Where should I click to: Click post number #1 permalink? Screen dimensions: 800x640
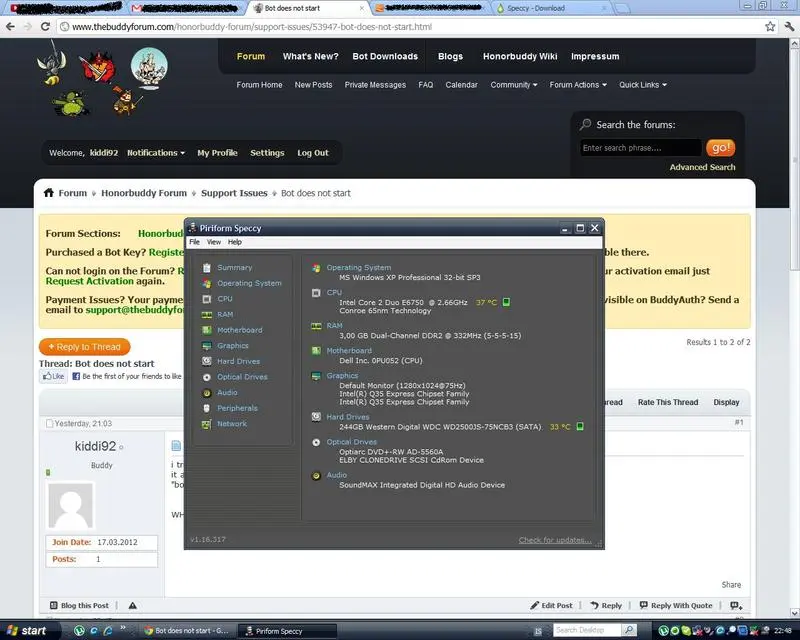[739, 422]
